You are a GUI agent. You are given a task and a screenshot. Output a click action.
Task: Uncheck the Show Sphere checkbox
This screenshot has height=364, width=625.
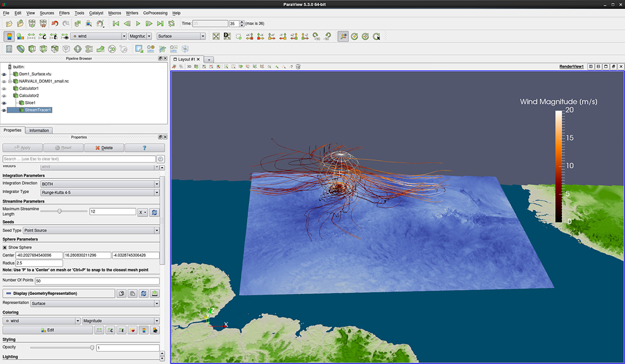tap(5, 247)
